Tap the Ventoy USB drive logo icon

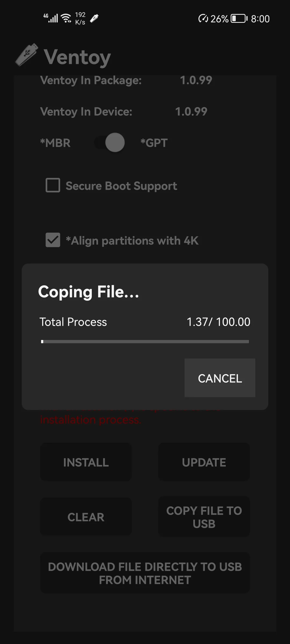pos(27,55)
